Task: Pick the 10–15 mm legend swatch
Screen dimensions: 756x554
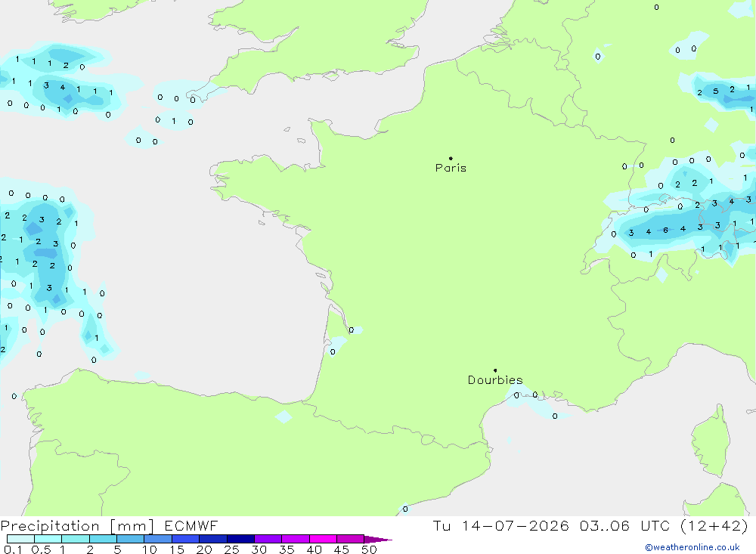Action: point(158,539)
